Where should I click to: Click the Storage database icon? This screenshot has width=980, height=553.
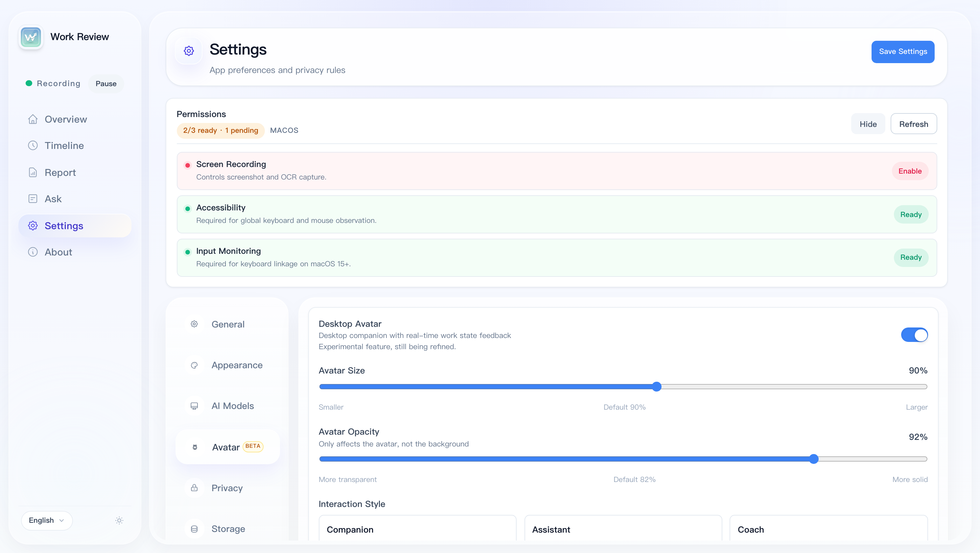click(194, 529)
